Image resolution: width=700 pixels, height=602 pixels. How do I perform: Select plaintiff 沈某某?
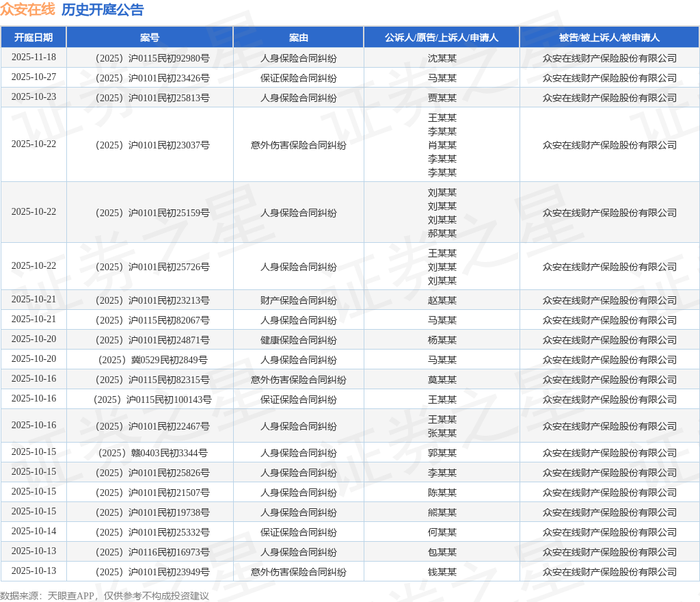click(442, 58)
